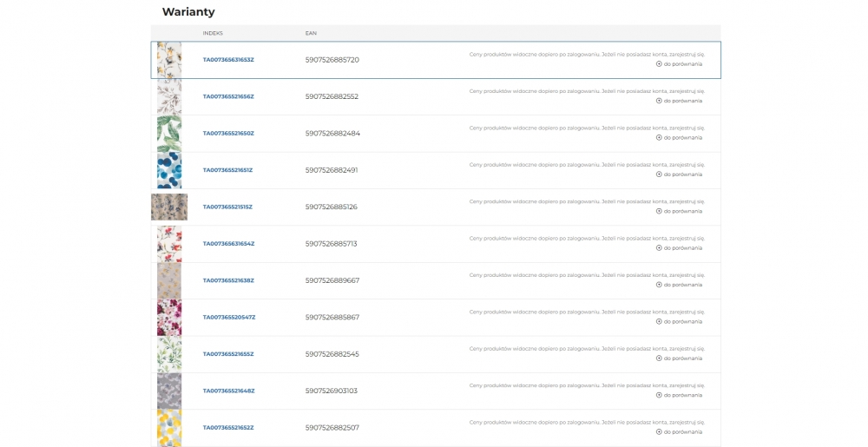Click yellow dots thumbnail of TA007365521652Z
Screen dimensions: 868x447
pyautogui.click(x=169, y=428)
